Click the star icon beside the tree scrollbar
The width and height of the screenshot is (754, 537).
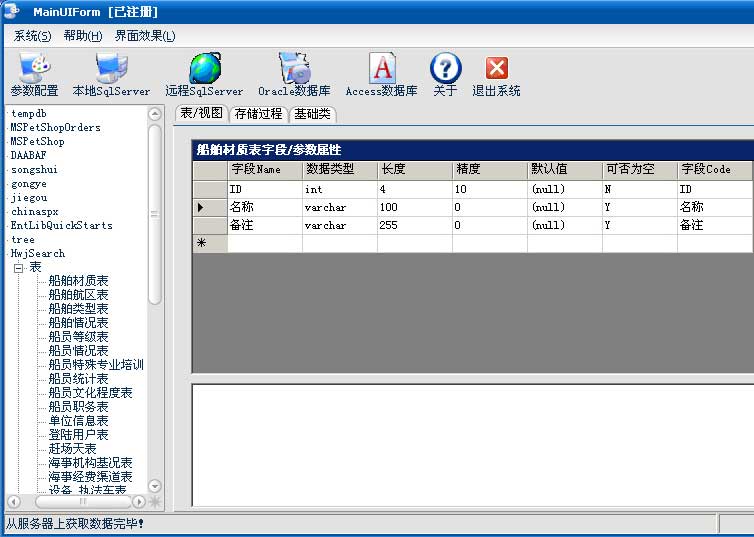point(155,501)
